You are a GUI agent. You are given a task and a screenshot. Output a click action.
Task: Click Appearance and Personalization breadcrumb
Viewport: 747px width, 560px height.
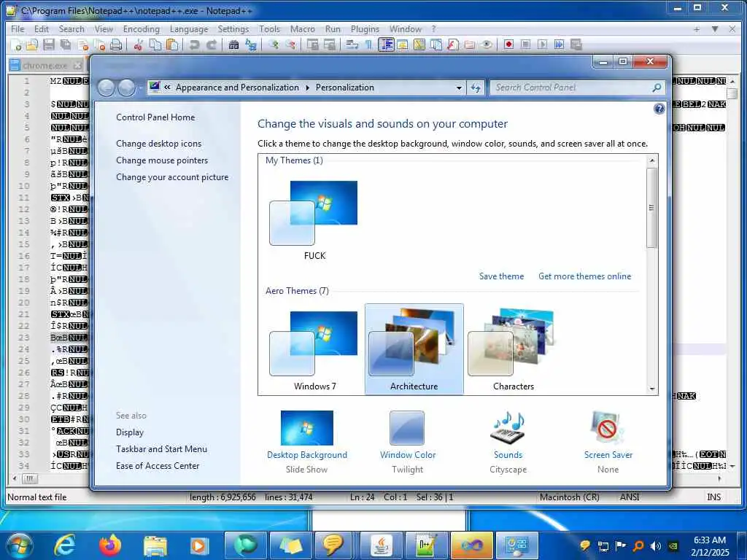[x=237, y=87]
